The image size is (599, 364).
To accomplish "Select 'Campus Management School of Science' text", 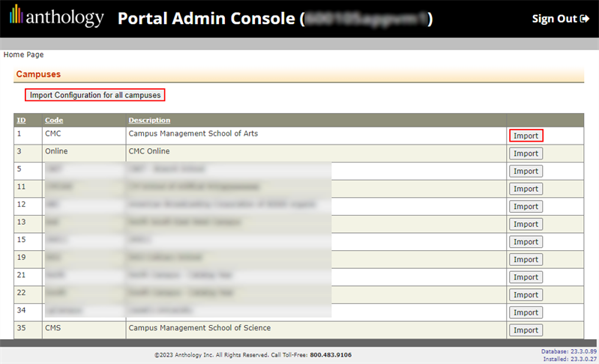I will coord(199,328).
